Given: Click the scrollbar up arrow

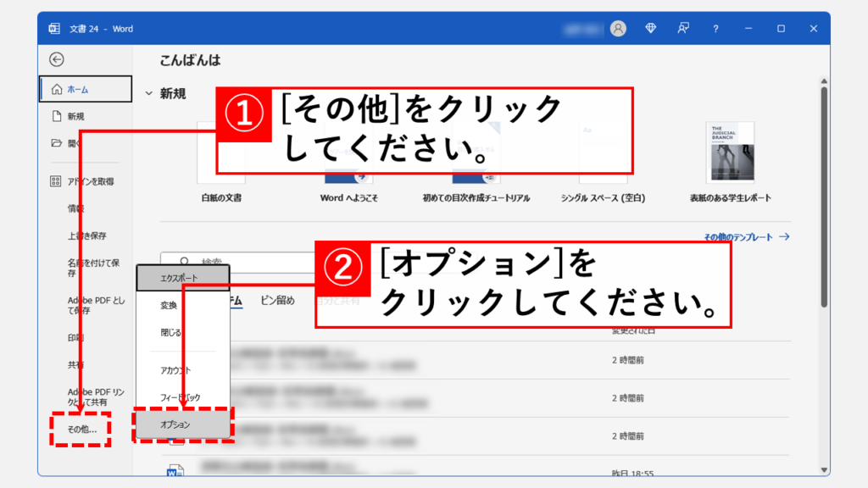Looking at the screenshot, I should 824,81.
